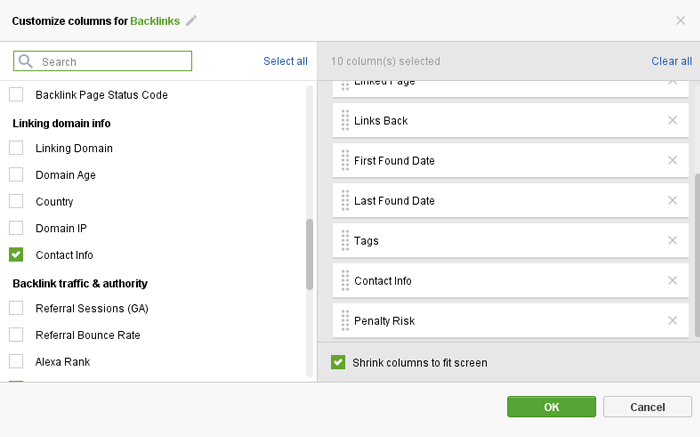
Task: Remove Contact Info column from selected list
Action: 672,280
